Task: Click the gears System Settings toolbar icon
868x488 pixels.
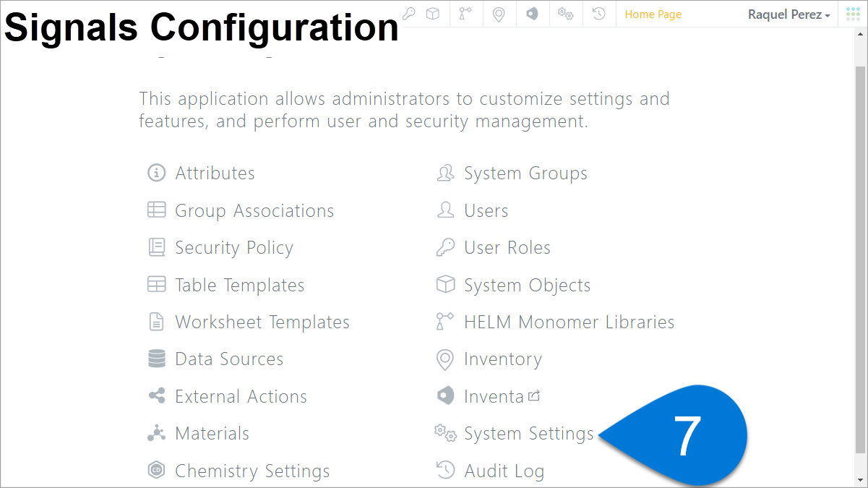Action: coord(566,14)
